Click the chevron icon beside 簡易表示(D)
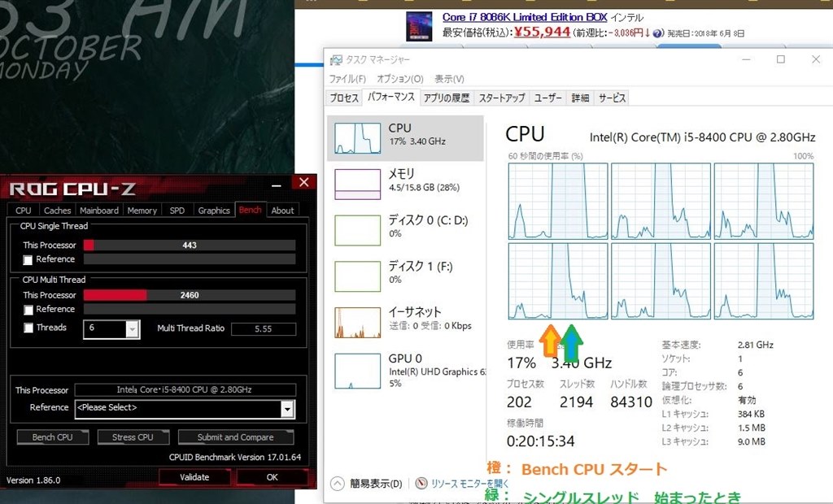This screenshot has width=833, height=504. click(338, 484)
